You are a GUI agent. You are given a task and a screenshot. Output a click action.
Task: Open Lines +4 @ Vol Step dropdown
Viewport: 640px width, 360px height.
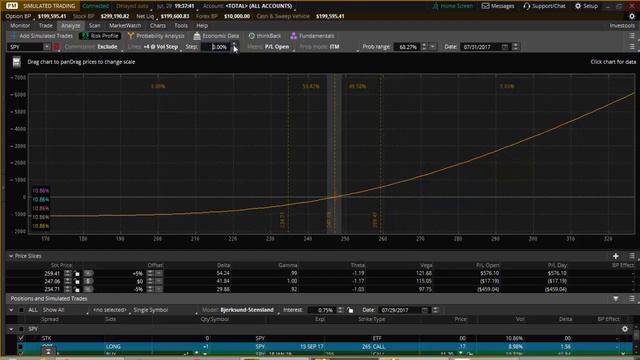click(x=154, y=47)
